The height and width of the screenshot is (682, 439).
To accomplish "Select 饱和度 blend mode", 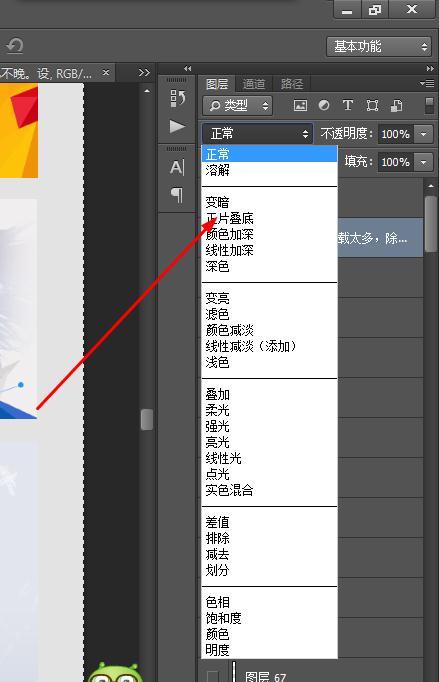I will point(269,618).
